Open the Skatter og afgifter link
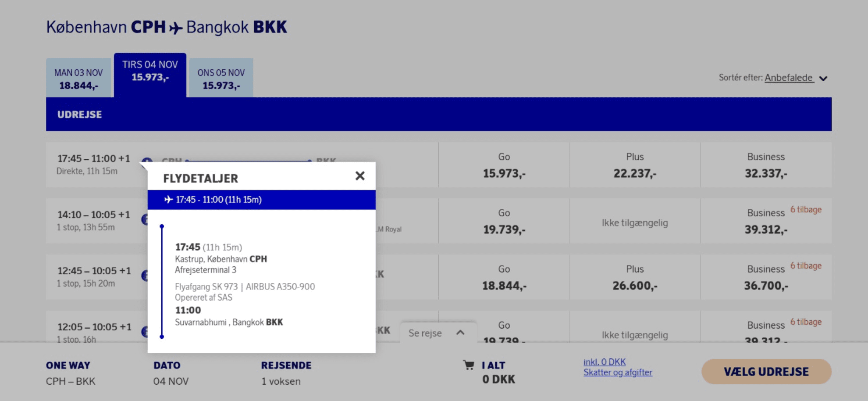 [x=618, y=372]
